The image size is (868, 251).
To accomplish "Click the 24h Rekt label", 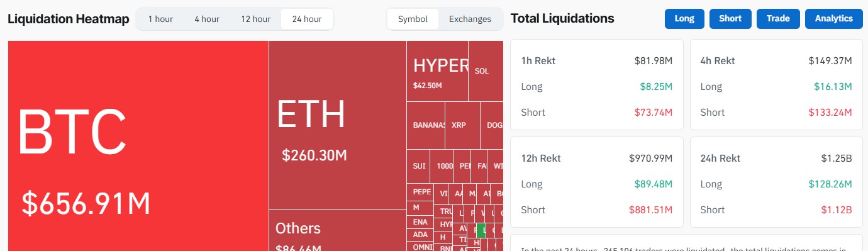I will click(x=720, y=159).
